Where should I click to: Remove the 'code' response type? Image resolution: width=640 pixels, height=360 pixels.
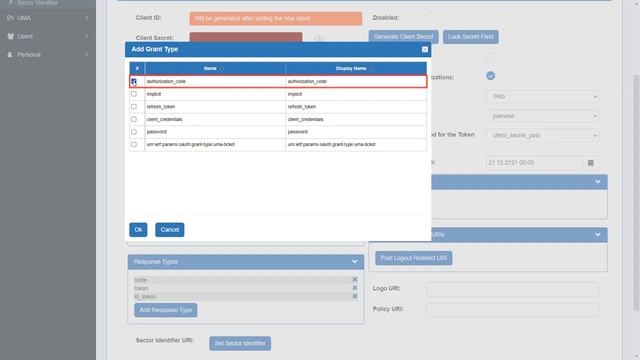coord(355,280)
